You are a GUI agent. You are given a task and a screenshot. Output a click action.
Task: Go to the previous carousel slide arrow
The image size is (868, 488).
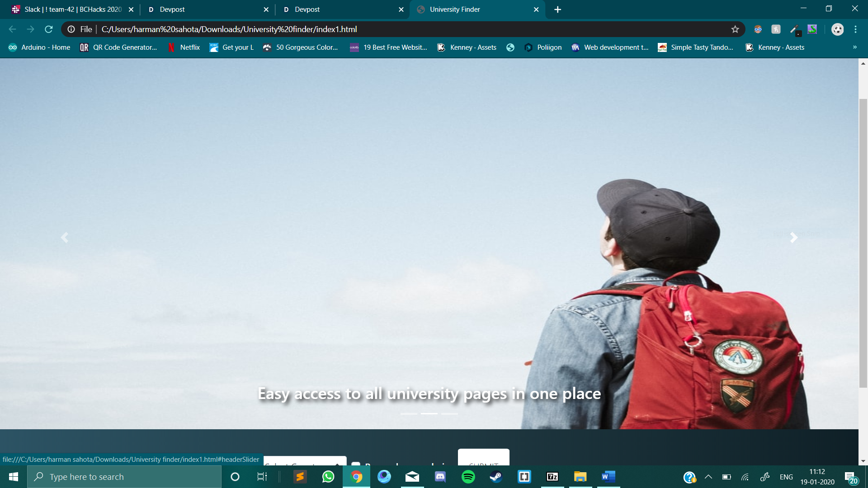(65, 237)
